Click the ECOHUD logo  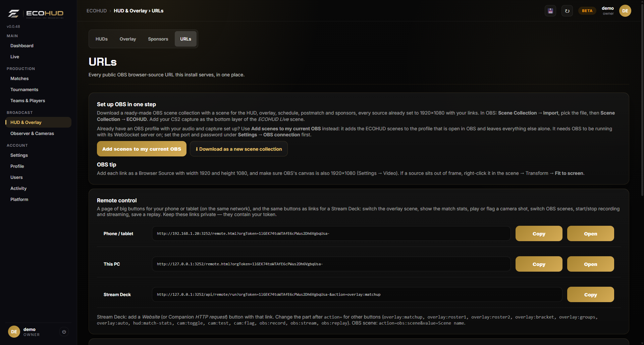click(x=36, y=13)
